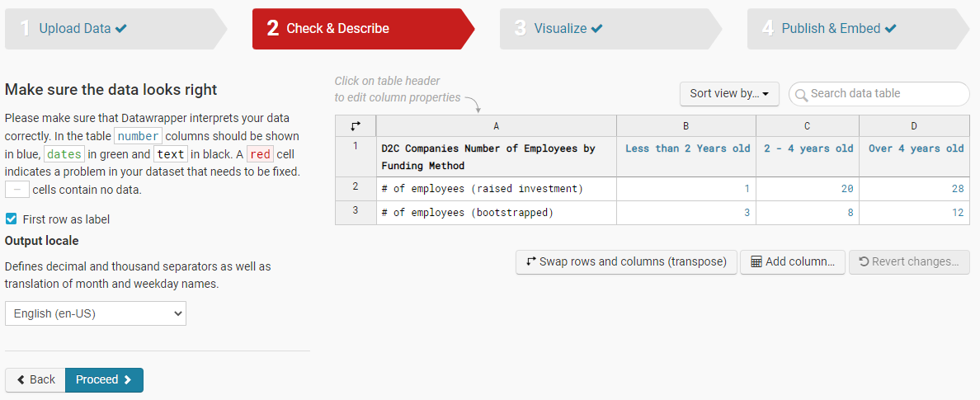The height and width of the screenshot is (400, 980).
Task: Go to step 4 Publish & Embed
Action: [858, 29]
